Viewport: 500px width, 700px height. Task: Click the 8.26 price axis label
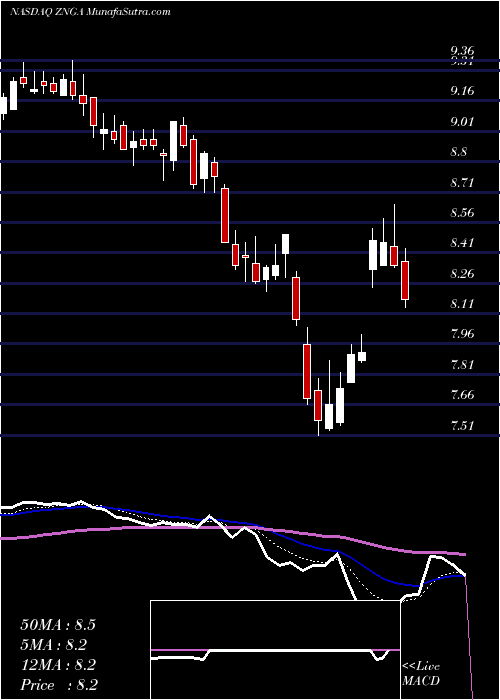pos(462,274)
